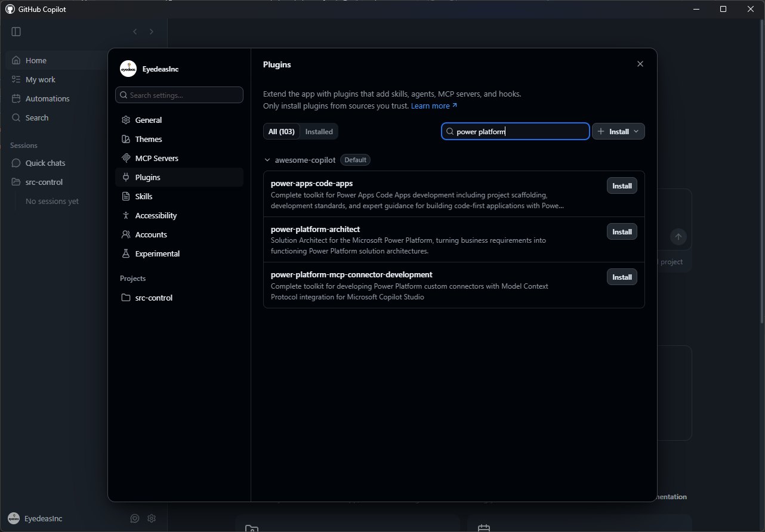Focus the Search settings field
Screen dimensions: 765x532
[x=179, y=95]
